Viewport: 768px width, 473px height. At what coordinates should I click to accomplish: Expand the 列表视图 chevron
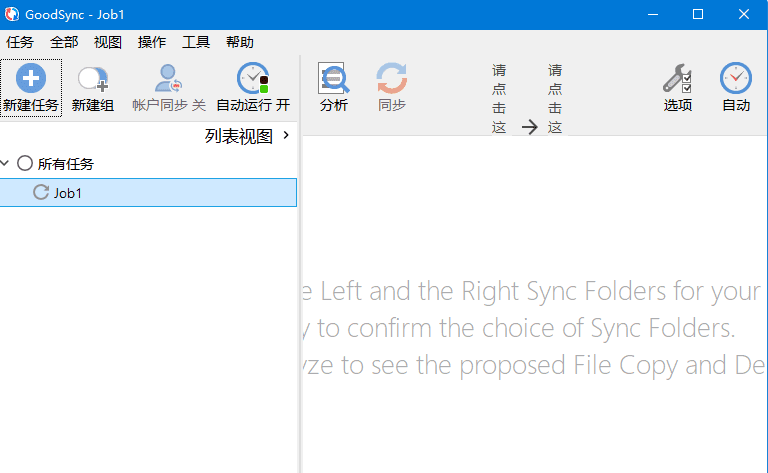(287, 135)
